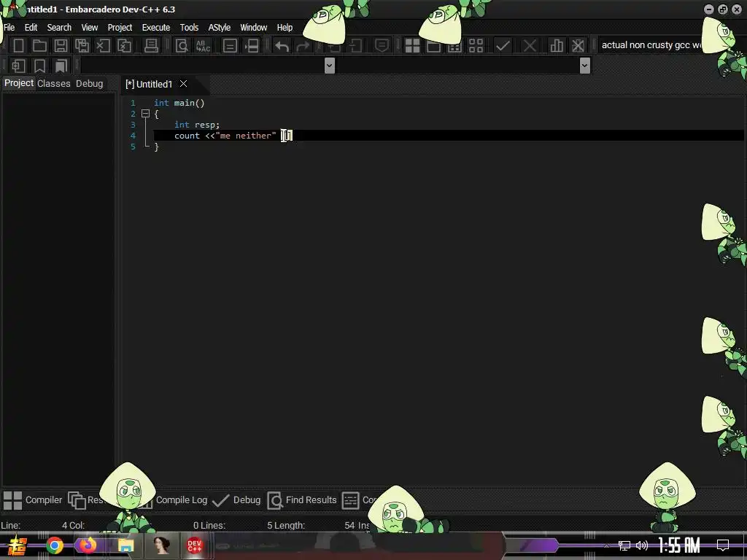This screenshot has width=747, height=560.
Task: Open the View menu
Action: [89, 28]
